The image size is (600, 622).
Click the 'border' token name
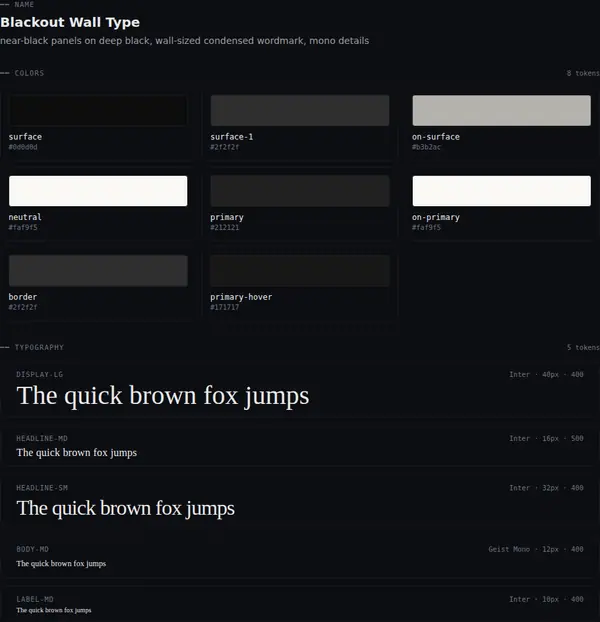tap(23, 297)
